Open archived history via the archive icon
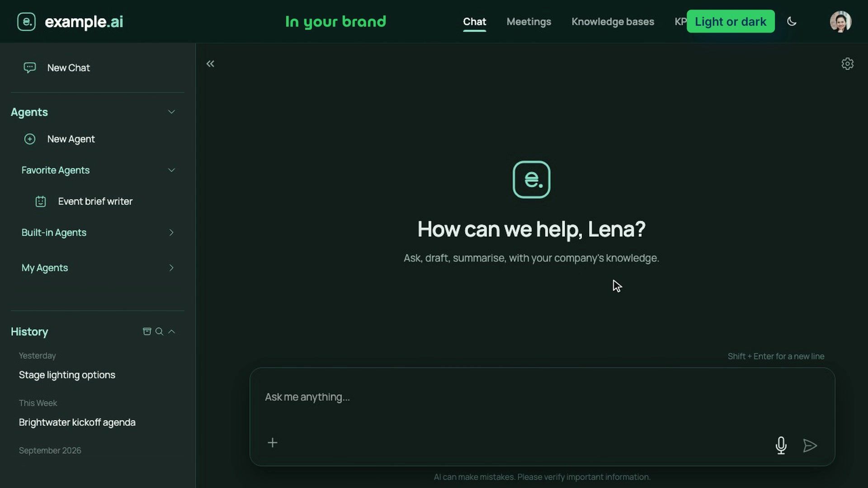The width and height of the screenshot is (868, 488). click(x=147, y=332)
